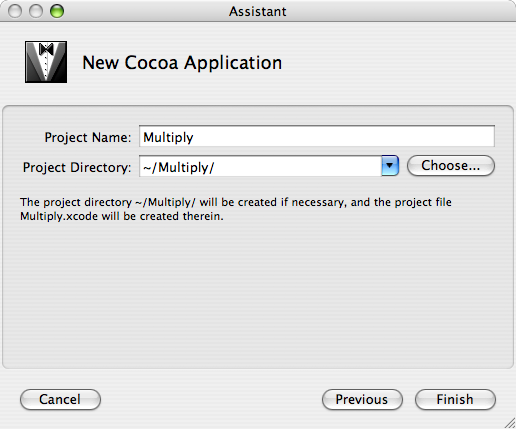The height and width of the screenshot is (429, 516).
Task: Click the New Cocoa Application heading
Action: coord(182,63)
